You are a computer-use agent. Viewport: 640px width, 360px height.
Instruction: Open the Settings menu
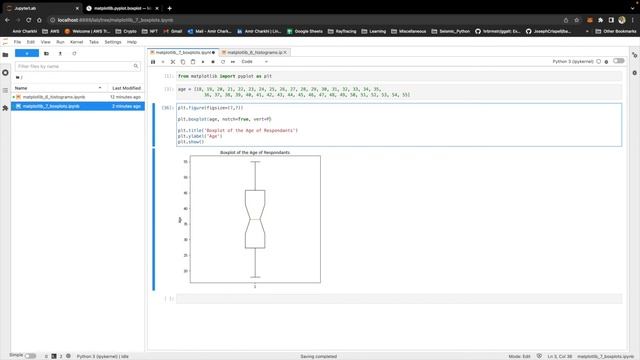pyautogui.click(x=113, y=42)
